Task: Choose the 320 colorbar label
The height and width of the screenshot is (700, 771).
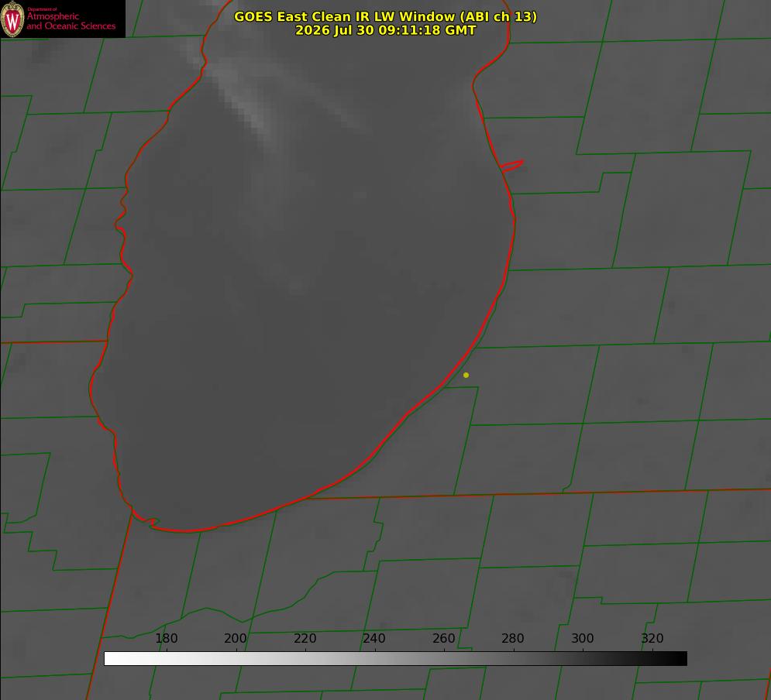Action: (652, 638)
